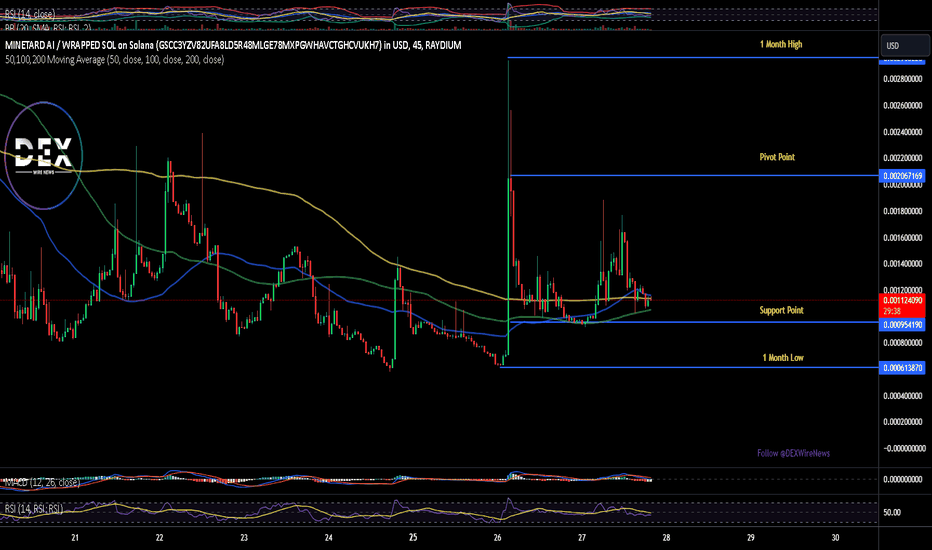This screenshot has width=932, height=550.
Task: Select the 50,100,200 Moving Average indicator label
Action: click(115, 59)
